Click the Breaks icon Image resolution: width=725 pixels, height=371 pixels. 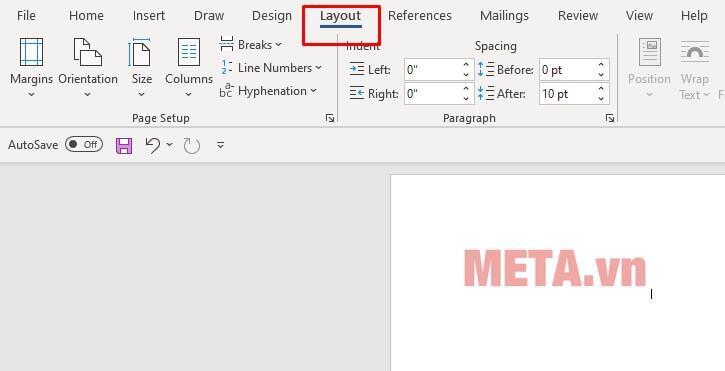[x=227, y=44]
